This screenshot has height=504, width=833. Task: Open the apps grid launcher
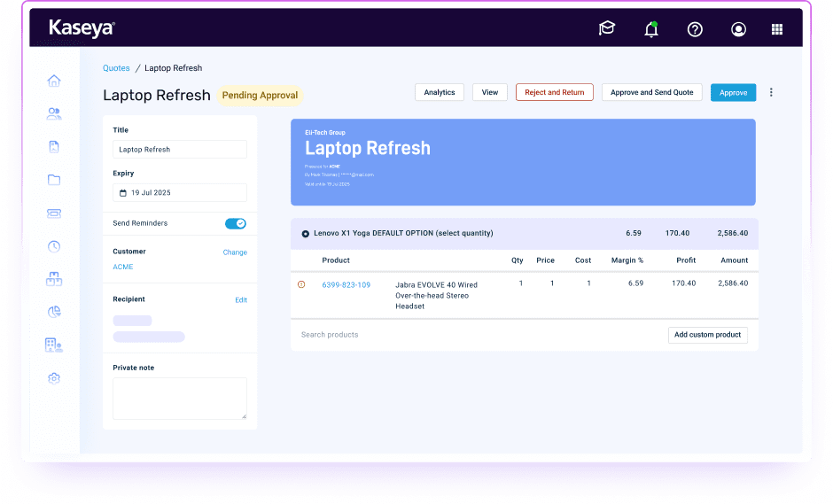point(777,29)
